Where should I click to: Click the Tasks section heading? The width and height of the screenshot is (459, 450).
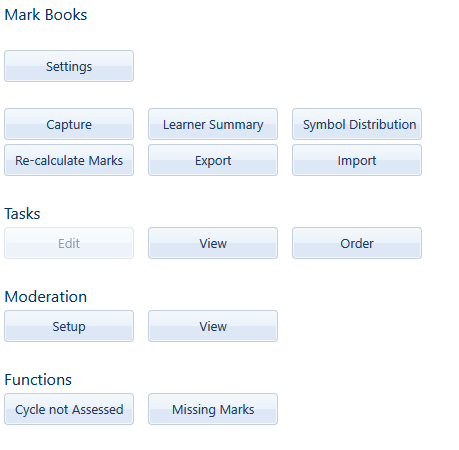point(22,214)
